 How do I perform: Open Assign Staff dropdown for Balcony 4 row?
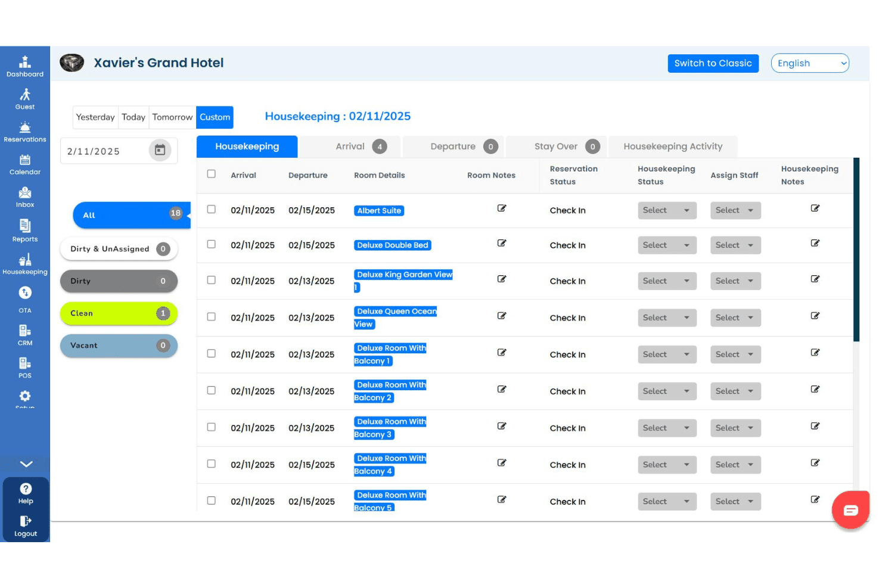coord(735,465)
